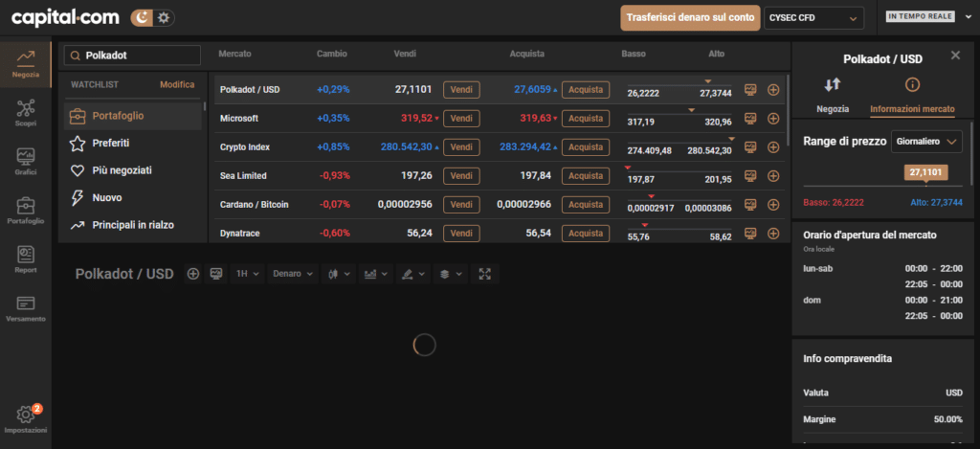Open the Report section
The height and width of the screenshot is (449, 980).
click(x=26, y=259)
